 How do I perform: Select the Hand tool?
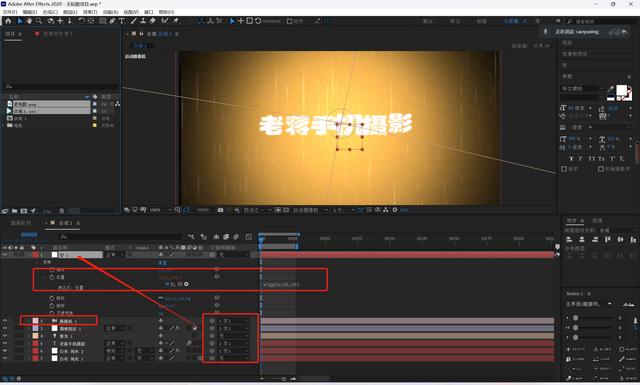tap(29, 21)
